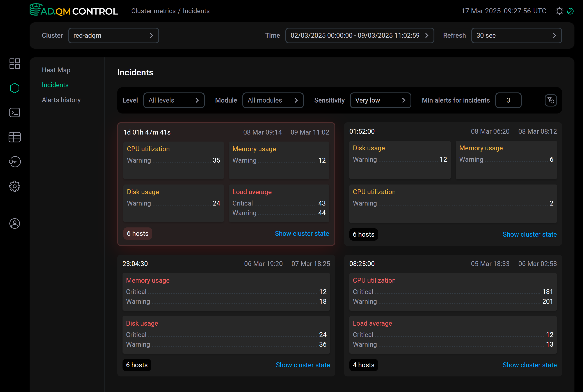Show cluster state for the CPU 181 critical incident

pyautogui.click(x=530, y=365)
